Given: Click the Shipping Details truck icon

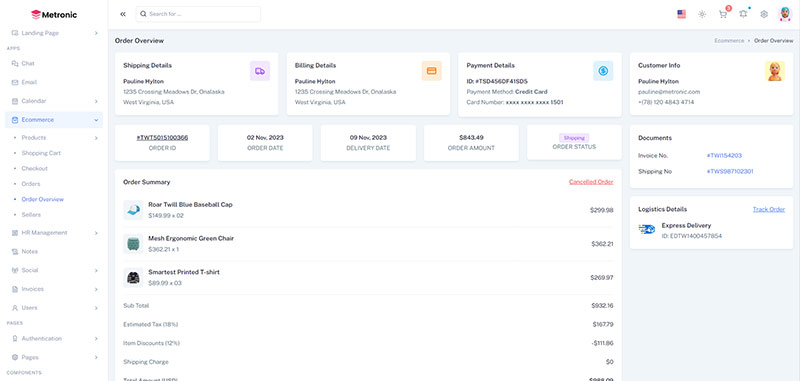Looking at the screenshot, I should pos(260,71).
